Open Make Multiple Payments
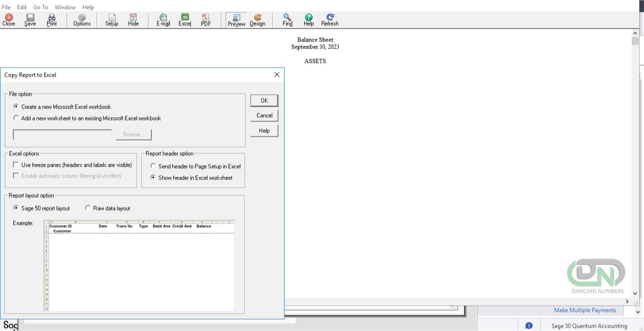644x331 pixels. 585,310
